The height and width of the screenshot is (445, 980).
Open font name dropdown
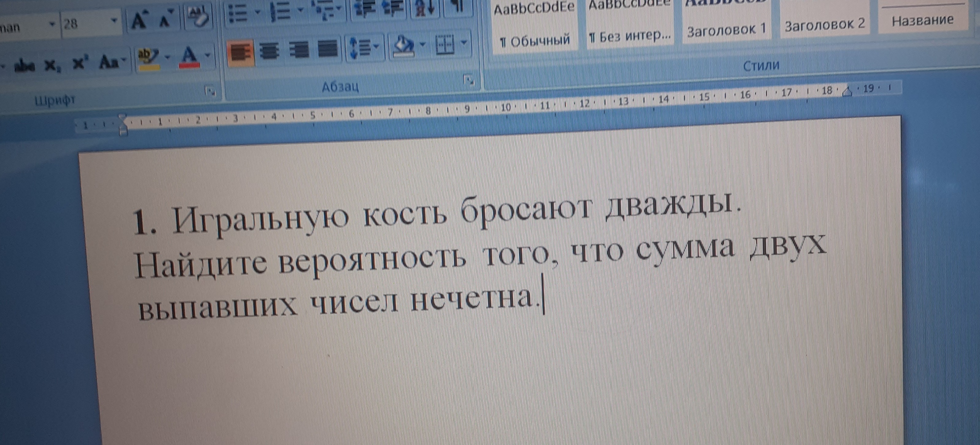click(52, 24)
